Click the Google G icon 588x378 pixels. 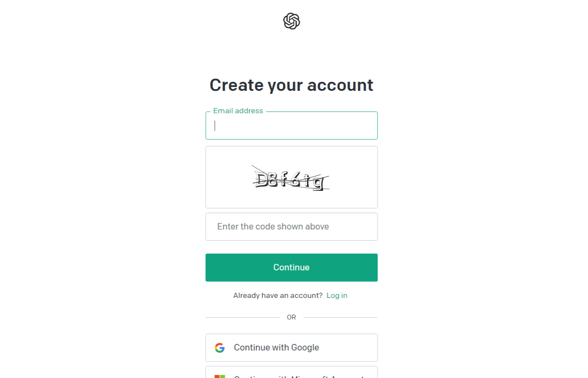point(220,348)
